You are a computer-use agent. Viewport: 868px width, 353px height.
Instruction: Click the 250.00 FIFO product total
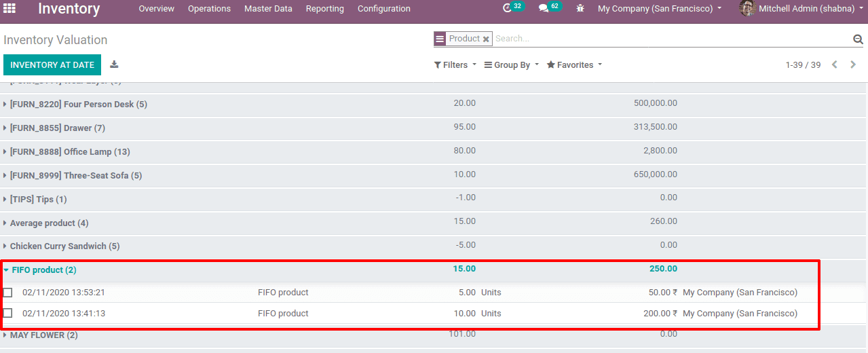(663, 269)
